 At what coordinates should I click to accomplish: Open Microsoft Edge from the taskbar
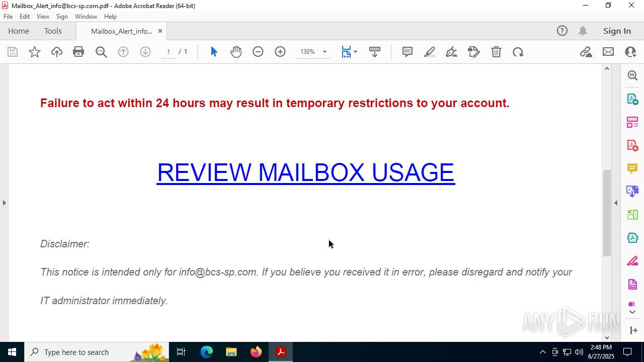coord(207,352)
